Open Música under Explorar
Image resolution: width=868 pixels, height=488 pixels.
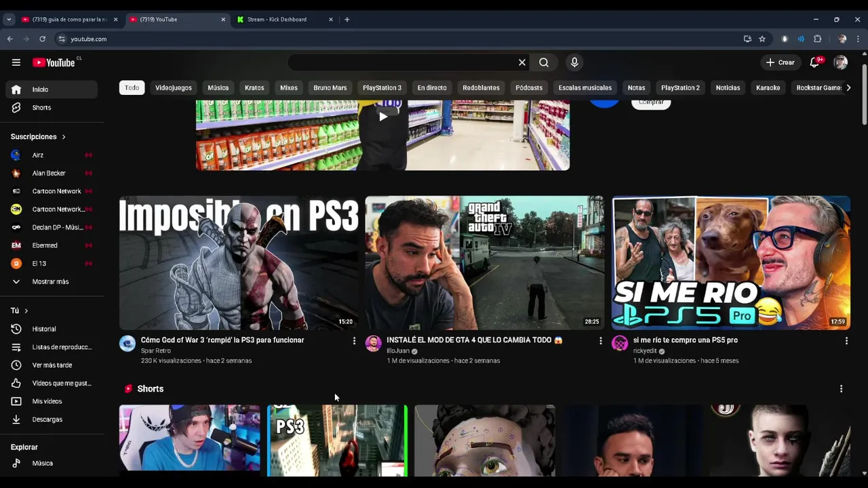52,464
